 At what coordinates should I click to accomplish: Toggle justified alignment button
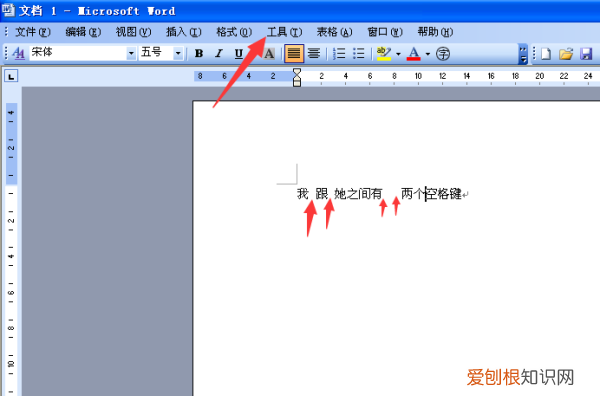(x=294, y=53)
